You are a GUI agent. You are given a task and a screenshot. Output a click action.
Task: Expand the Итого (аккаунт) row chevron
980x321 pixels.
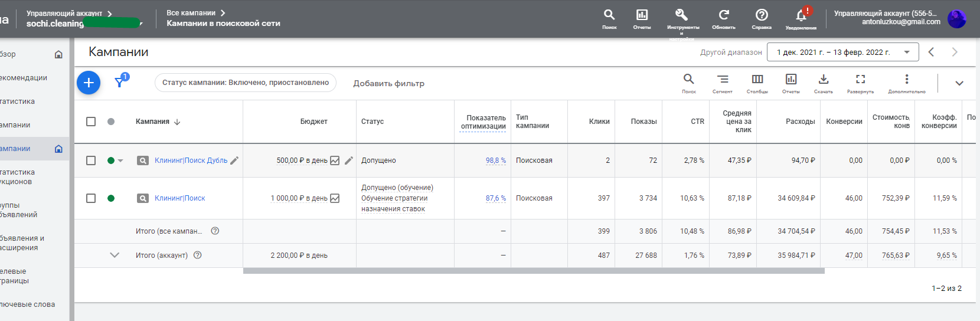point(115,255)
